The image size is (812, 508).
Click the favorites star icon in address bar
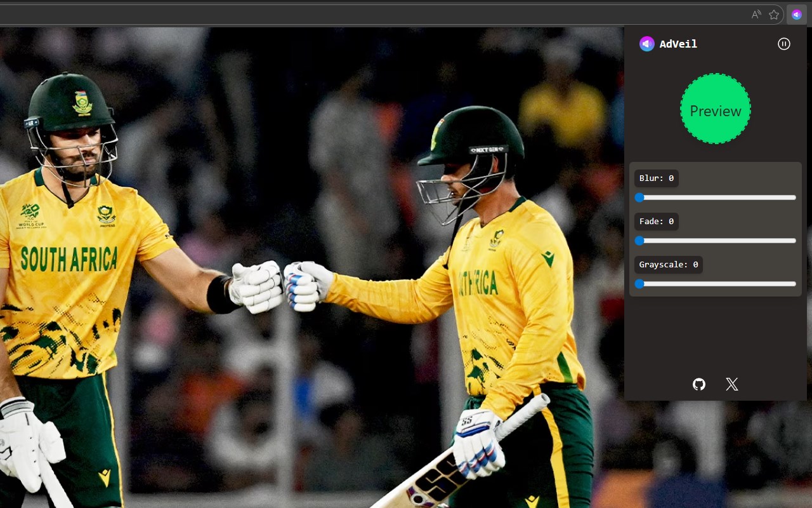774,15
